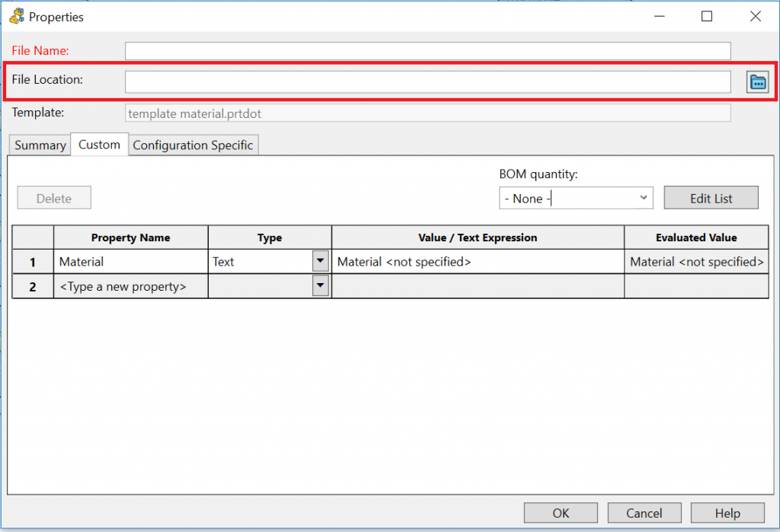Click the browse folder icon for File Location
This screenshot has width=780, height=532.
[758, 82]
